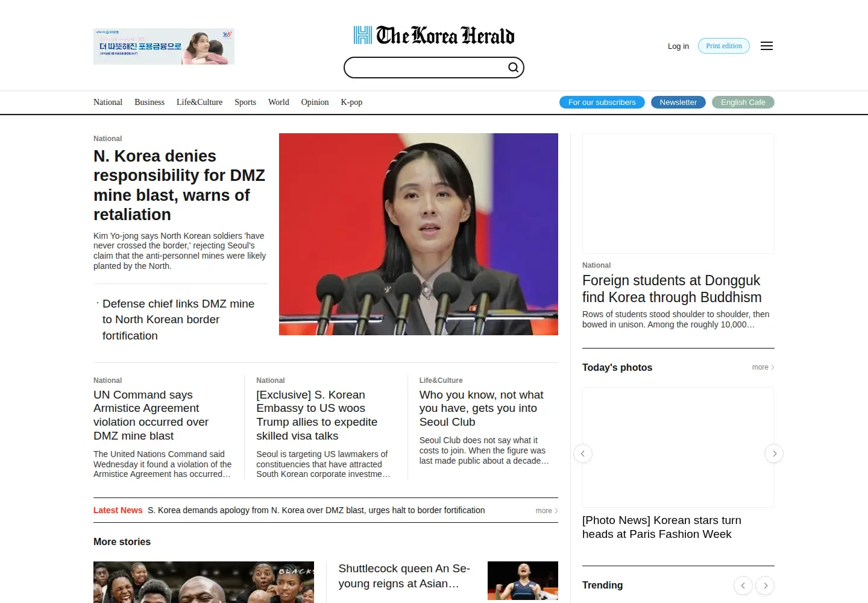Click National tag above UN Command article
This screenshot has width=868, height=603.
pyautogui.click(x=107, y=380)
